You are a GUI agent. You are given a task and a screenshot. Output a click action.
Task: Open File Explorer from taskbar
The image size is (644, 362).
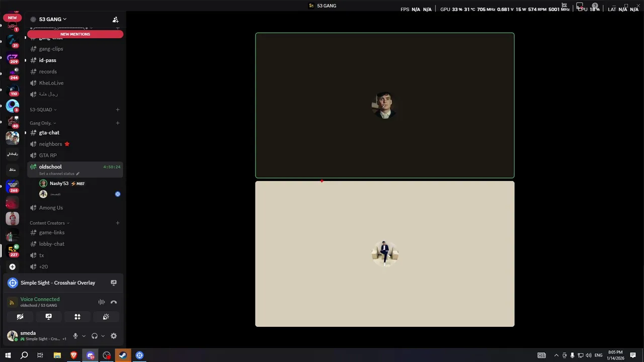[x=57, y=355]
